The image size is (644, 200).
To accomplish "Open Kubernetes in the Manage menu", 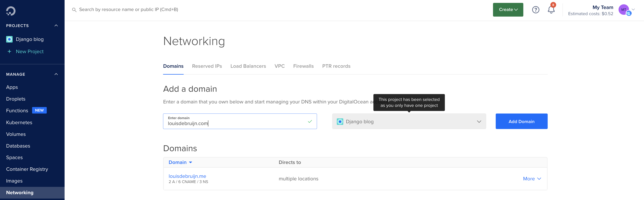I will coord(19,123).
